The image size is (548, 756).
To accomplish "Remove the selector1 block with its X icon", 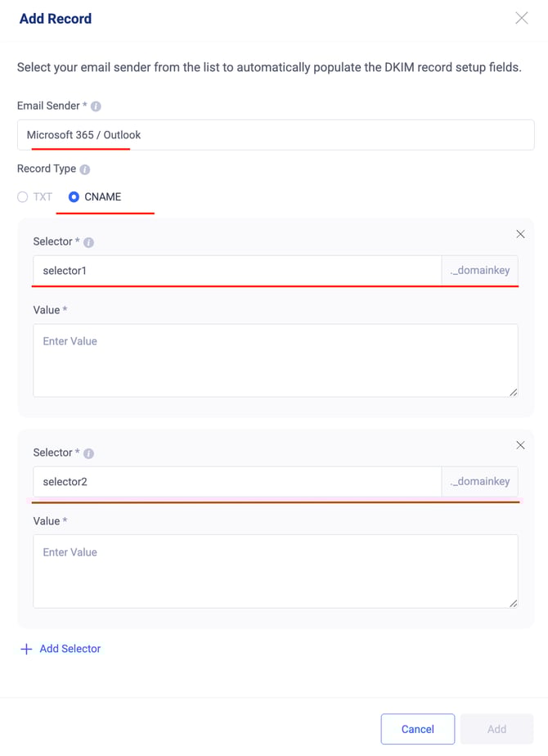I will [520, 234].
